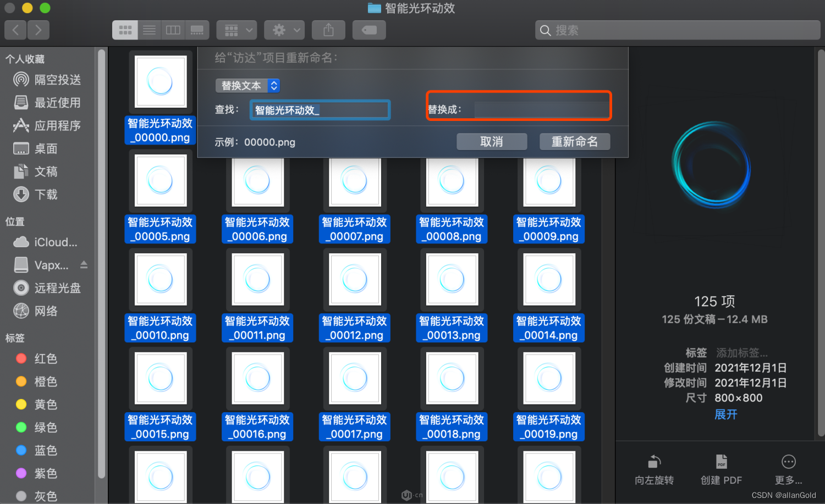The image size is (825, 504).
Task: Switch to gallery view in the toolbar
Action: 197,30
